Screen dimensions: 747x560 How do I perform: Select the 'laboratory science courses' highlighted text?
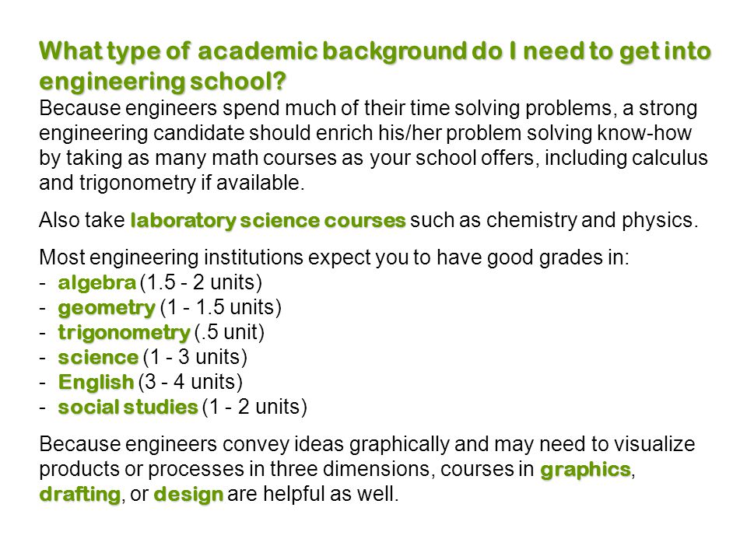coord(268,220)
